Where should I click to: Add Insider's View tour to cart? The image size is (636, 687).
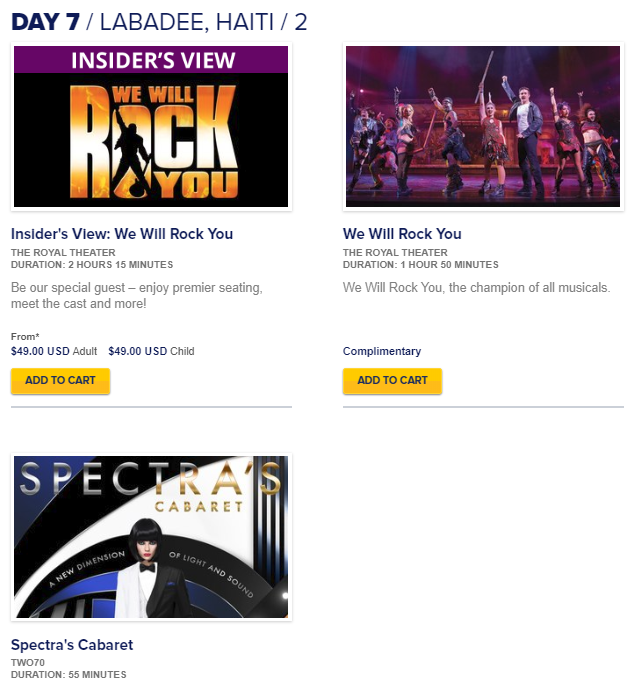pyautogui.click(x=60, y=381)
